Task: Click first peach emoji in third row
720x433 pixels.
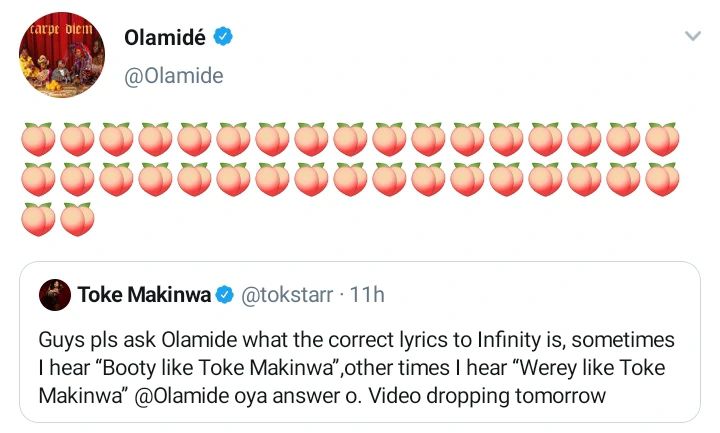Action: pos(38,219)
